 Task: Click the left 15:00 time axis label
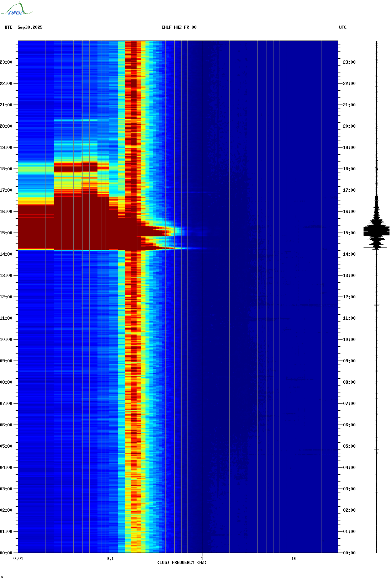[6, 233]
